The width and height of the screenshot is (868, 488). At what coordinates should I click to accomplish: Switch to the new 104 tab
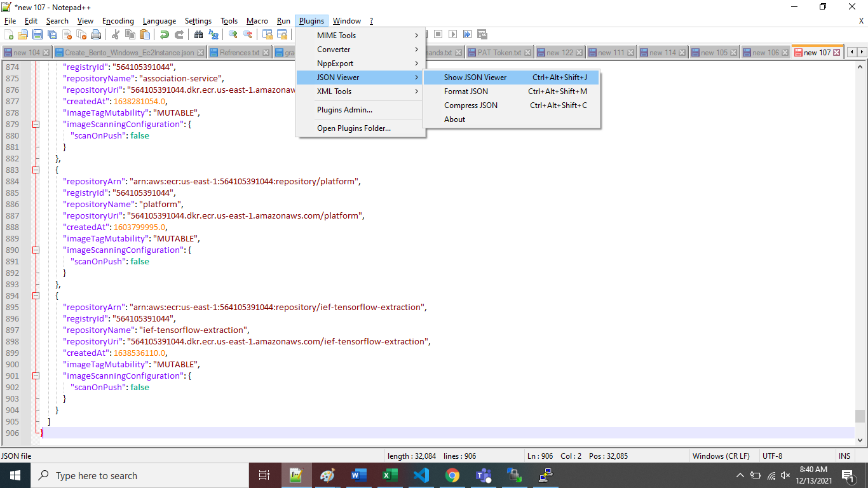click(x=27, y=53)
